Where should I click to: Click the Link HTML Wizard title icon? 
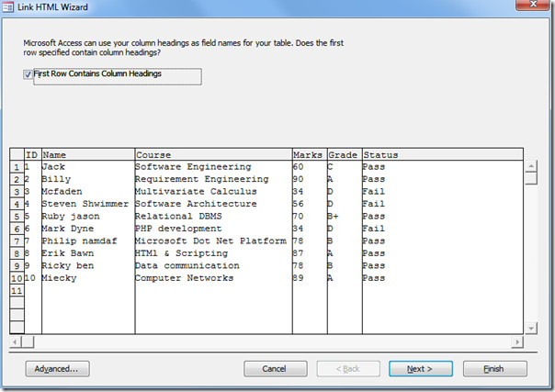pos(7,7)
